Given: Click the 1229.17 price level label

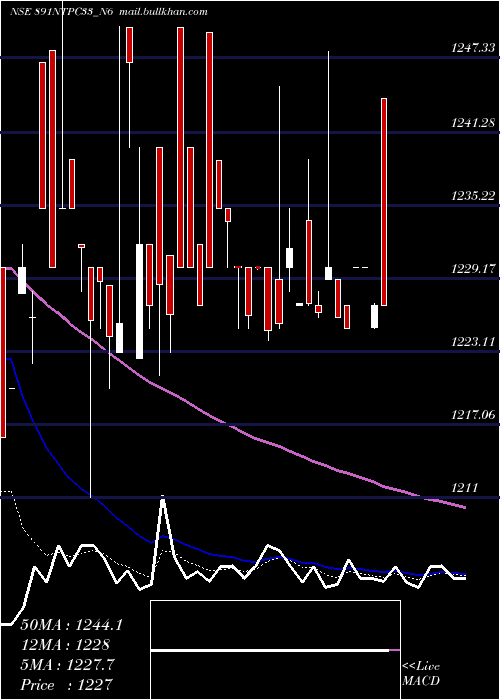Looking at the screenshot, I should tap(473, 269).
